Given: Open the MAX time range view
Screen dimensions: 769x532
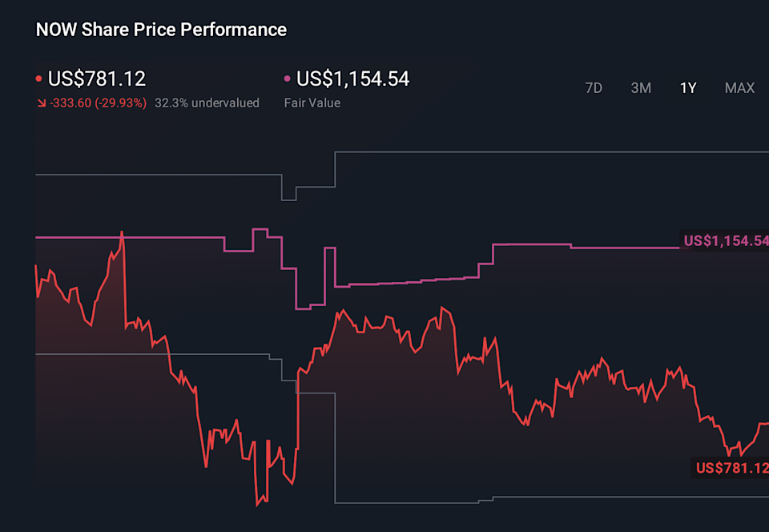Looking at the screenshot, I should click(739, 88).
